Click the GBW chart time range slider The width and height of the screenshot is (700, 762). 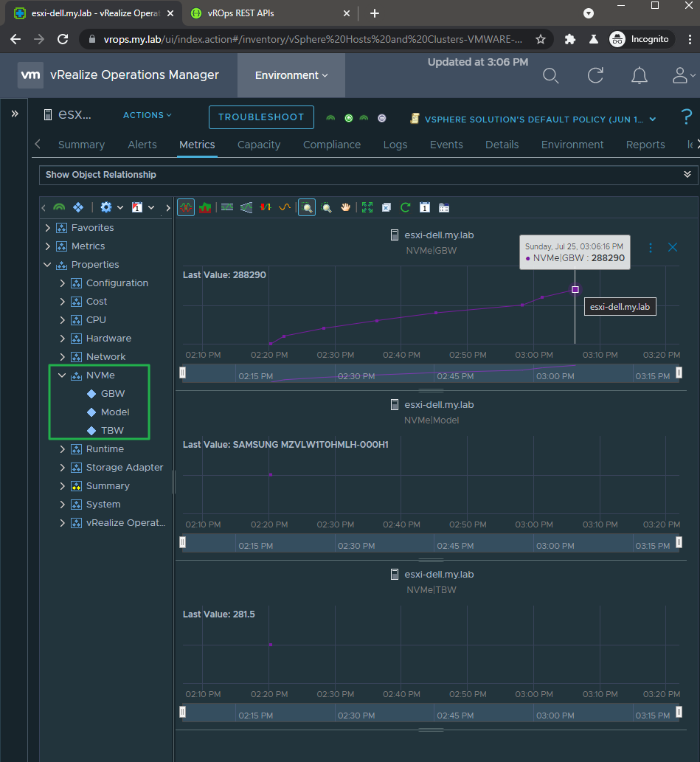430,373
